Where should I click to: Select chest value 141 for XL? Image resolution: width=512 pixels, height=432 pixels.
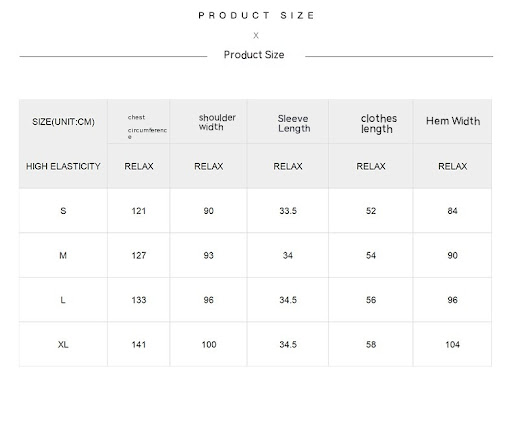139,344
